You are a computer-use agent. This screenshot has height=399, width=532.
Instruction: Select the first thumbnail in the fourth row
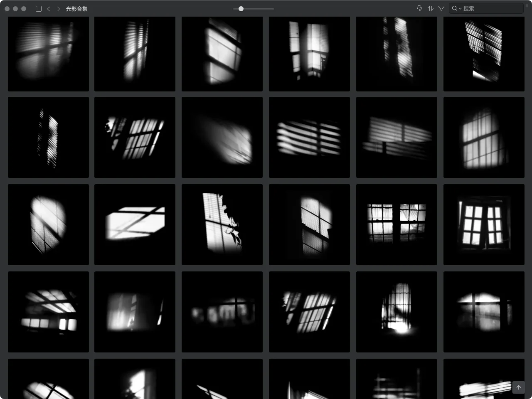pos(48,312)
